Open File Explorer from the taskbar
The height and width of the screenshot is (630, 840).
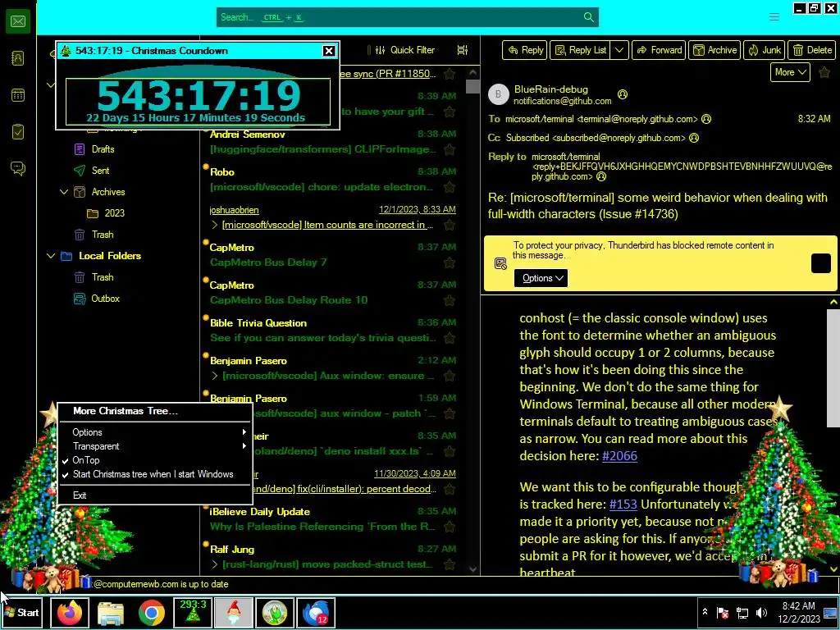[111, 612]
